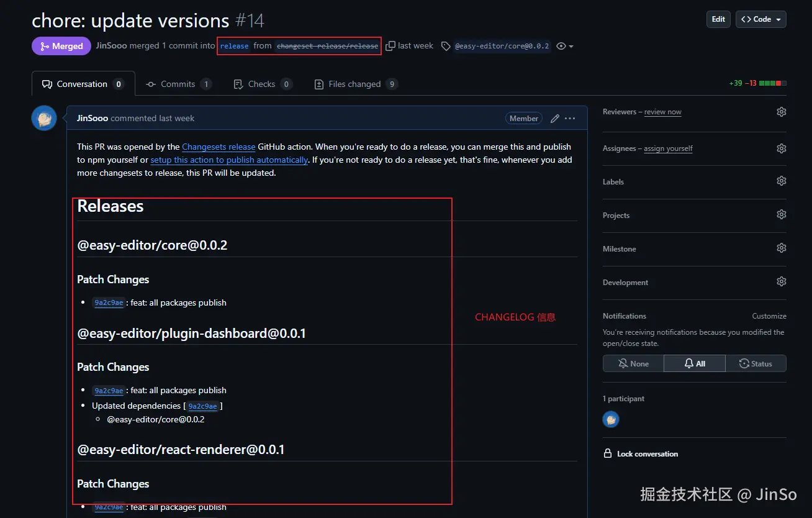Click the Releases heading
The image size is (812, 518).
click(x=111, y=206)
